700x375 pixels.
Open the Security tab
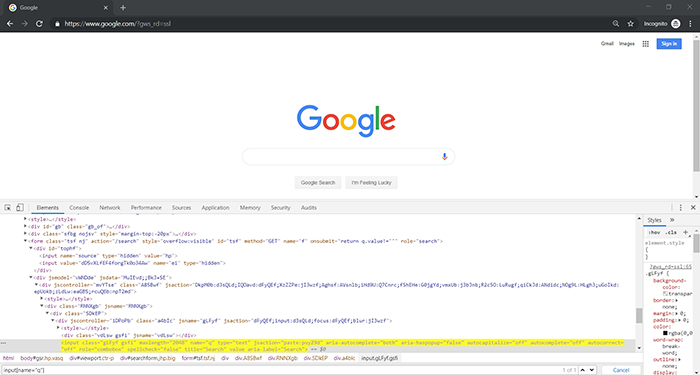pos(280,208)
